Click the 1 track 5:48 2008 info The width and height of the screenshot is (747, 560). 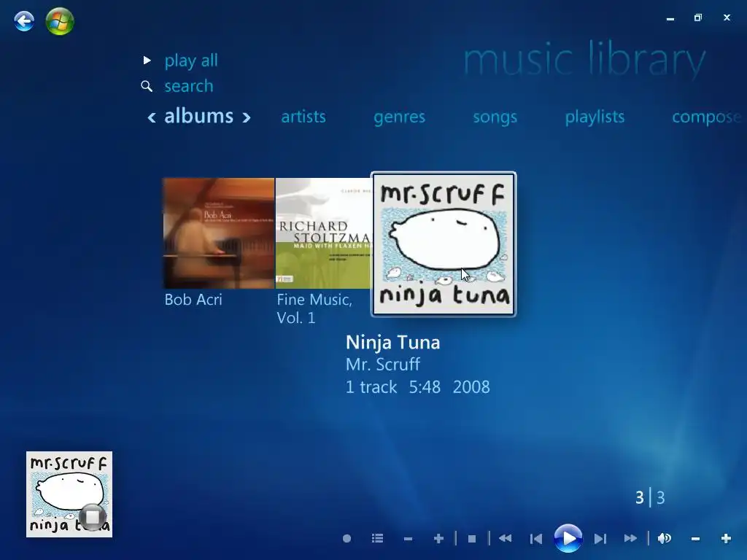418,386
